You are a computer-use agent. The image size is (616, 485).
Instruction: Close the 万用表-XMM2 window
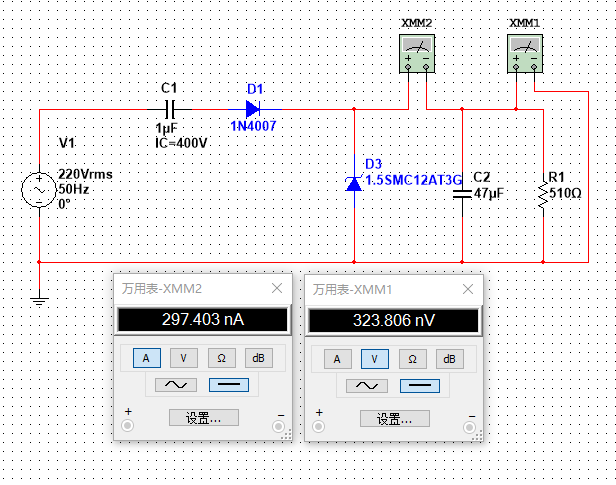[277, 288]
